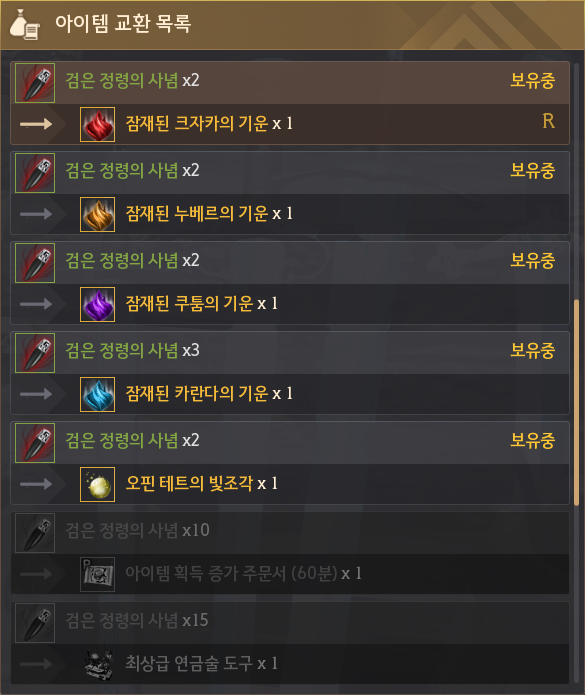
Task: Choose the 잠재된 쿠툼의 기운 x 1 exchange
Action: point(290,283)
